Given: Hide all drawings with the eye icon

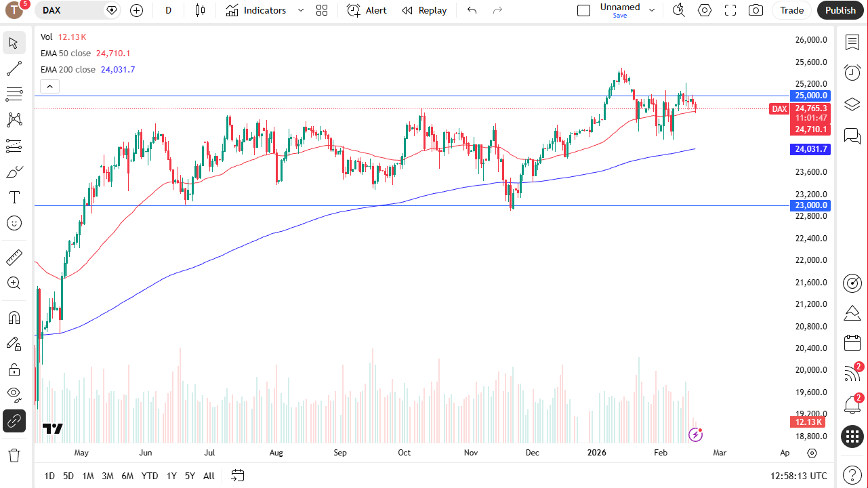Looking at the screenshot, I should pyautogui.click(x=14, y=395).
